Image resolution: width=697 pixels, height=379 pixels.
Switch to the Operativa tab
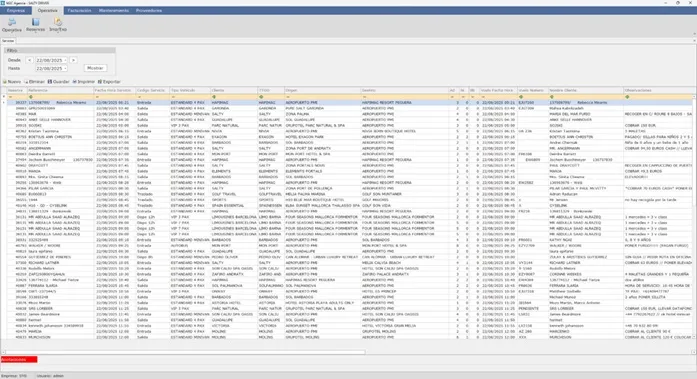coord(48,10)
